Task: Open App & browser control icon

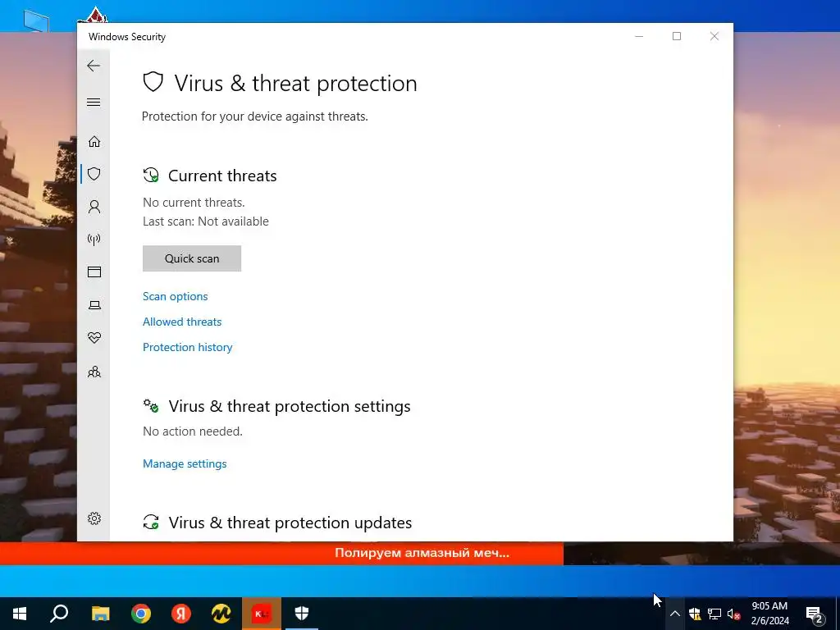Action: click(x=94, y=272)
